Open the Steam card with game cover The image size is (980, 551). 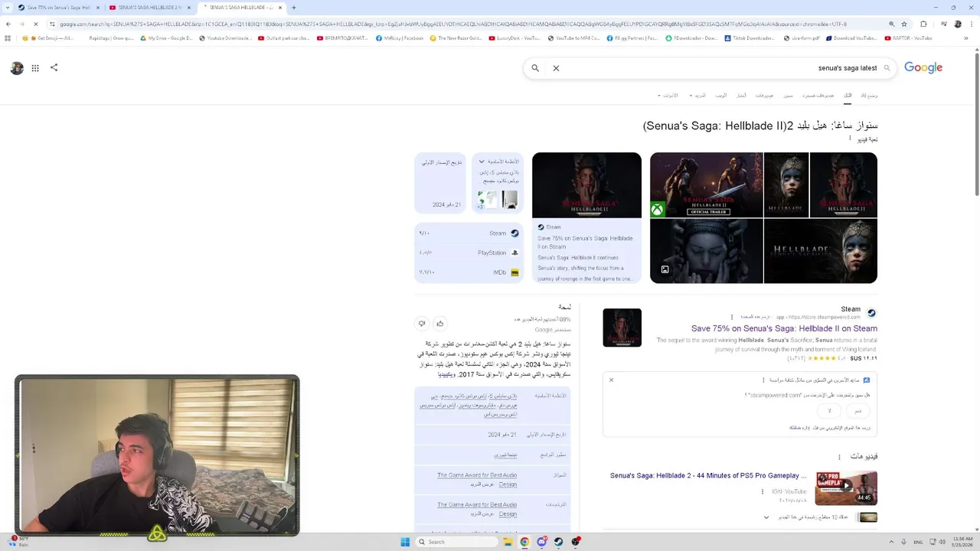[586, 217]
